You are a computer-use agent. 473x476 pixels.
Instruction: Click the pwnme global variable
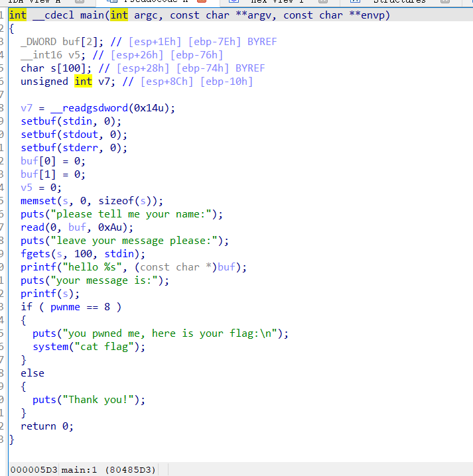pyautogui.click(x=65, y=307)
